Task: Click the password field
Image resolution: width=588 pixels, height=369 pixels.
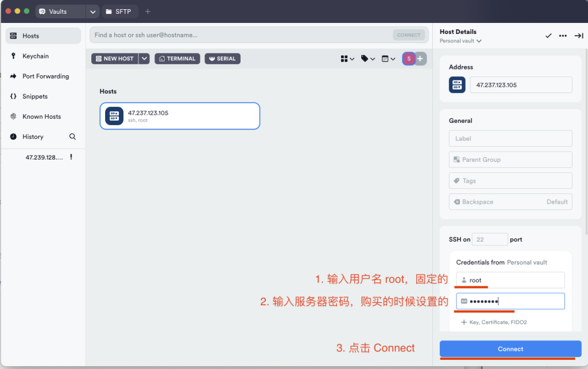Action: coord(510,301)
